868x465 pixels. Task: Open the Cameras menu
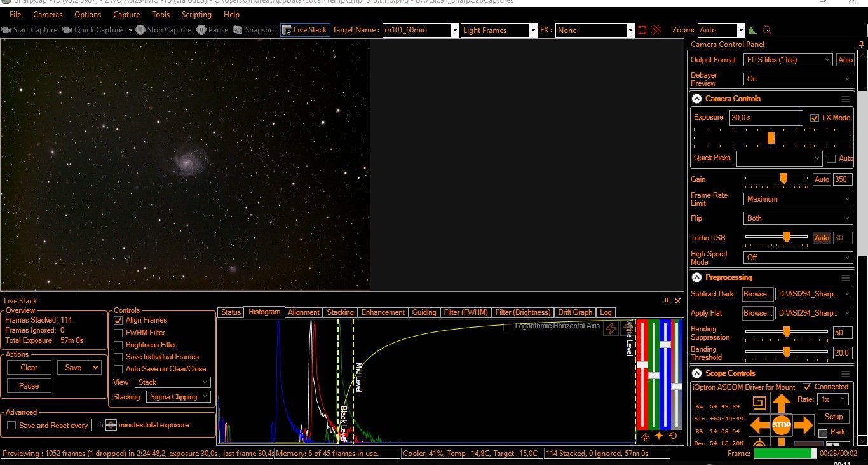[x=48, y=15]
